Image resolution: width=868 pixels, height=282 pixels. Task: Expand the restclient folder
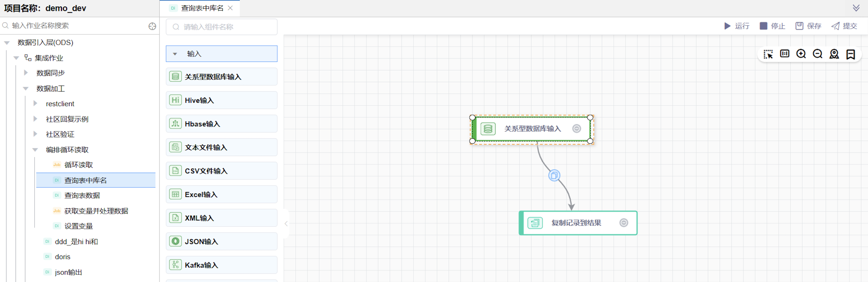coord(36,104)
